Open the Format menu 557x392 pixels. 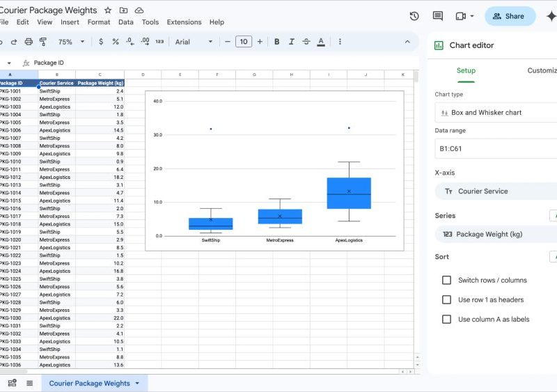coord(99,22)
